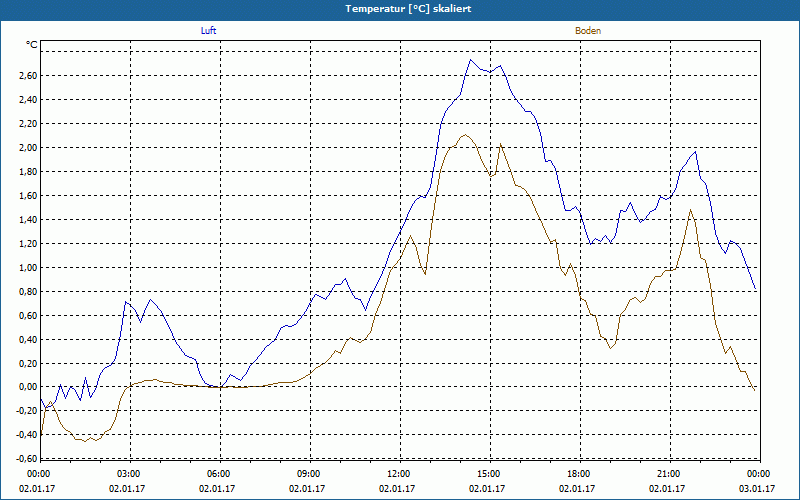The height and width of the screenshot is (500, 800).
Task: Click the y-axis value 1,00
Action: (x=29, y=267)
